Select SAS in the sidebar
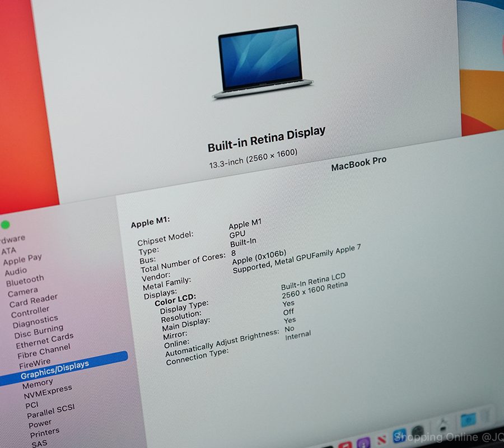 (x=39, y=444)
